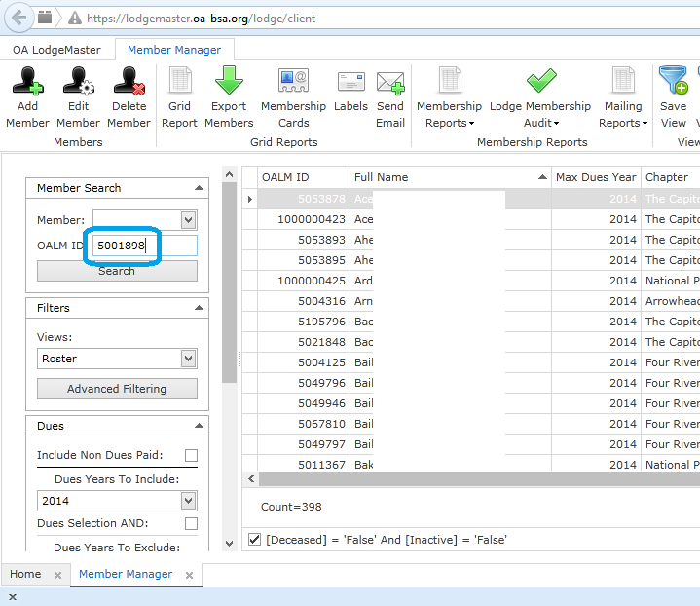Screen dimensions: 700x606
Task: Click the OALM ID input field
Action: pos(145,246)
